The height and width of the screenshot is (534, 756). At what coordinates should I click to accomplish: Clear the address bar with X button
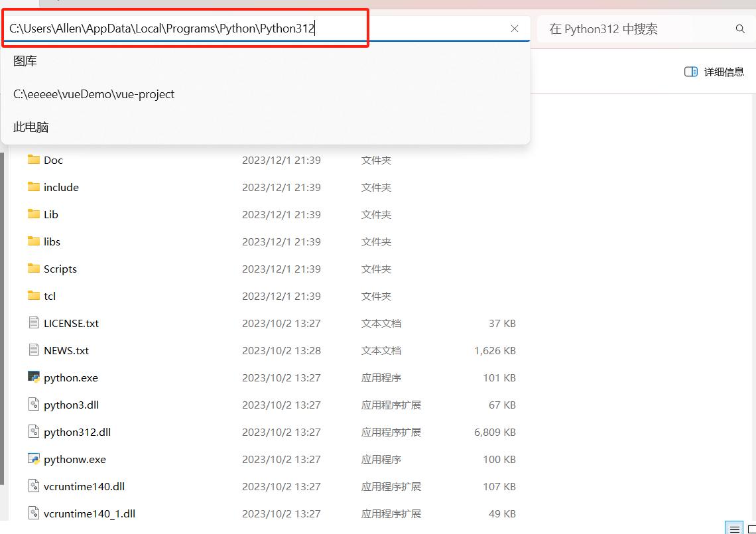pos(515,29)
